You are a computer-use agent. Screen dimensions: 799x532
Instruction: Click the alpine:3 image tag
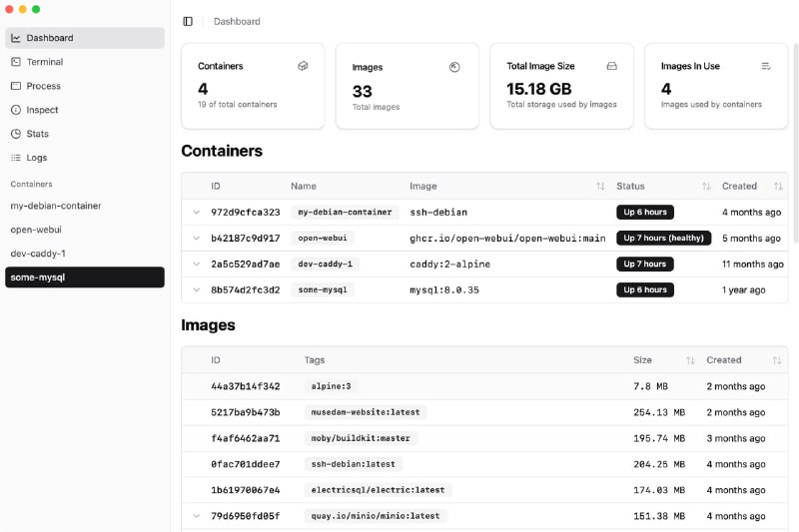click(332, 386)
